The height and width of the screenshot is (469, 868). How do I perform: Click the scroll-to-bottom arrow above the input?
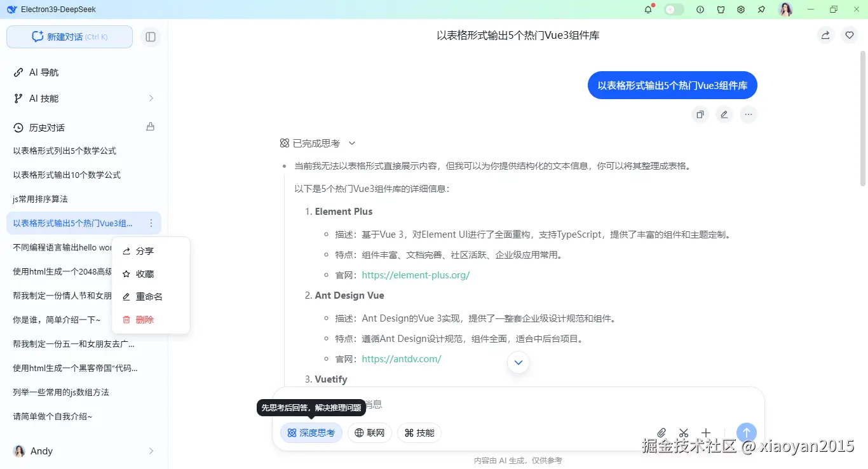518,362
